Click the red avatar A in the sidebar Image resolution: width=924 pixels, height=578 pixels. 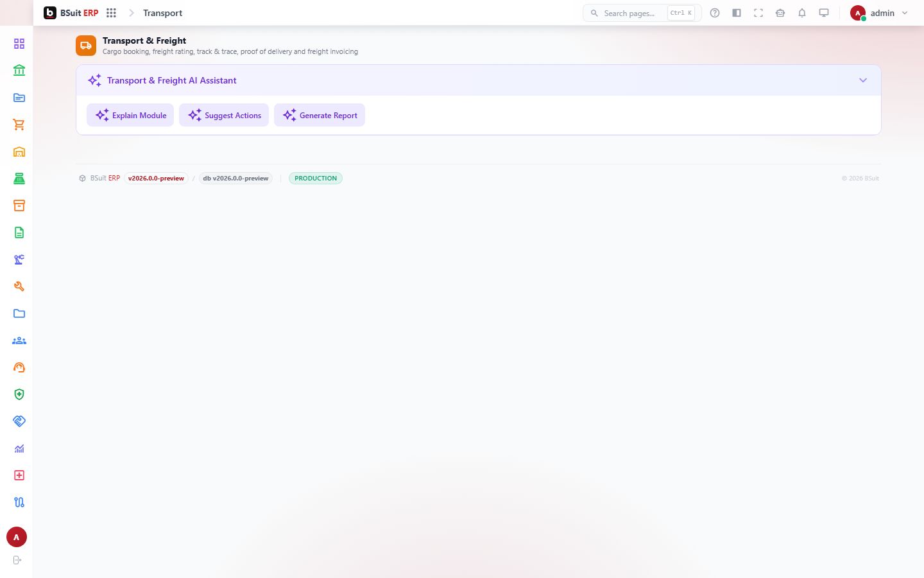17,537
